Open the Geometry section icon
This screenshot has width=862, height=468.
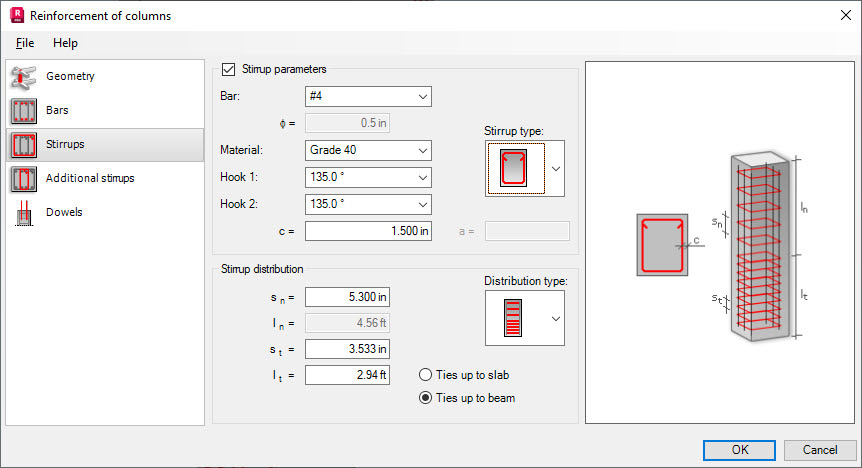(24, 76)
